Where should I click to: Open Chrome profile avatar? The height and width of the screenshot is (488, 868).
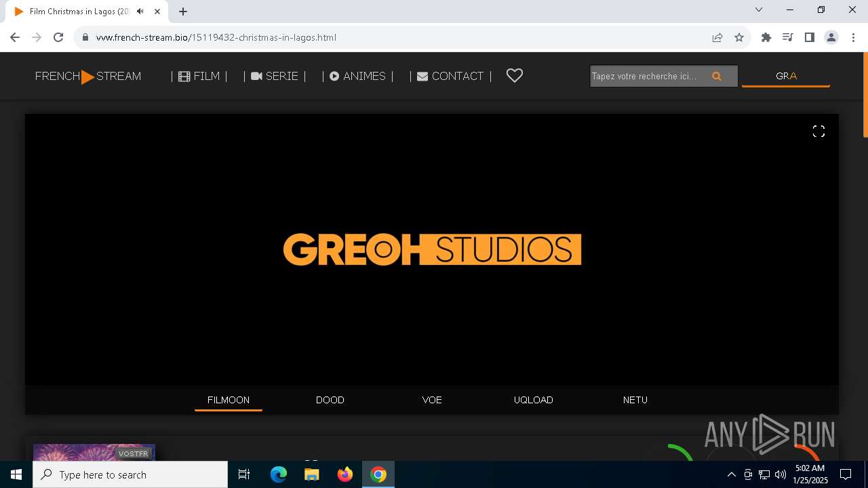(831, 37)
